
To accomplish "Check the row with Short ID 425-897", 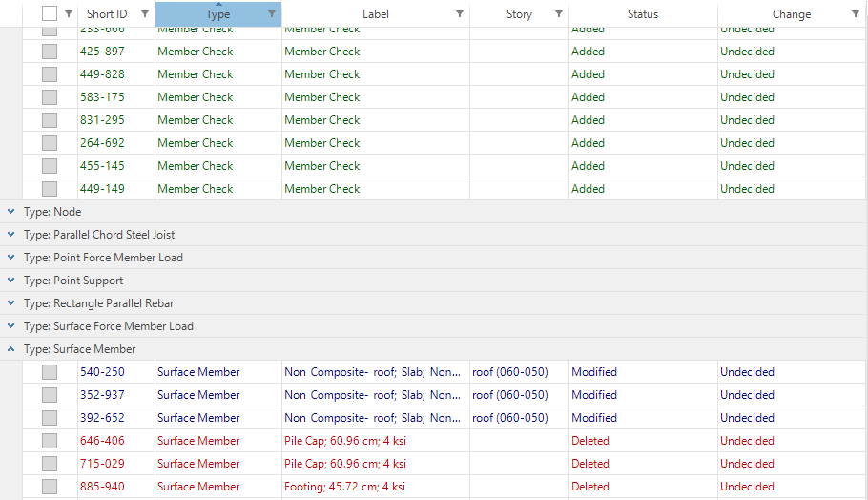I will 50,52.
